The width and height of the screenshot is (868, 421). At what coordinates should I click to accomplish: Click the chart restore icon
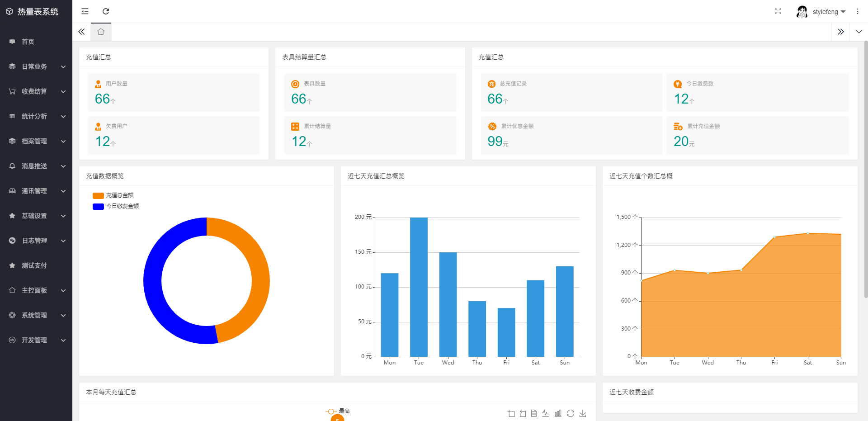tap(571, 413)
